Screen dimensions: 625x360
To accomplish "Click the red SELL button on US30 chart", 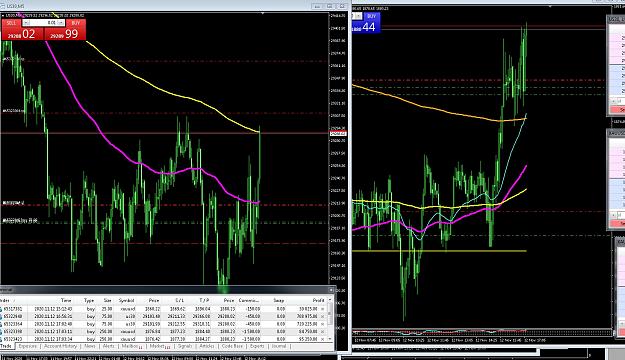I will pos(12,23).
